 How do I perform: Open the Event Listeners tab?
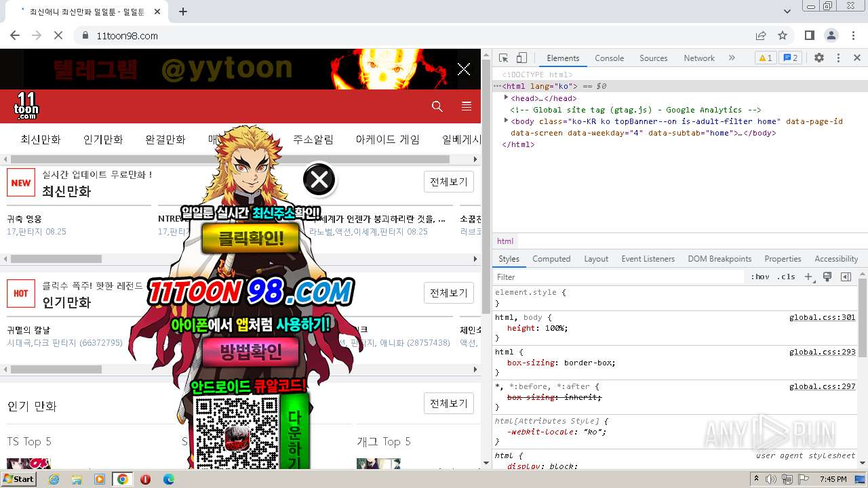(x=648, y=259)
